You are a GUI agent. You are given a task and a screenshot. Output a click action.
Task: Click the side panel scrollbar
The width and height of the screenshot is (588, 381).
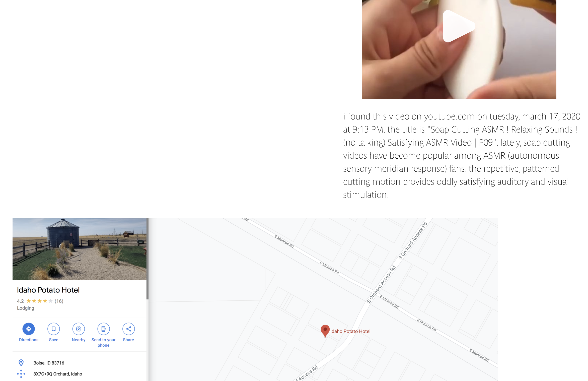[x=148, y=259]
